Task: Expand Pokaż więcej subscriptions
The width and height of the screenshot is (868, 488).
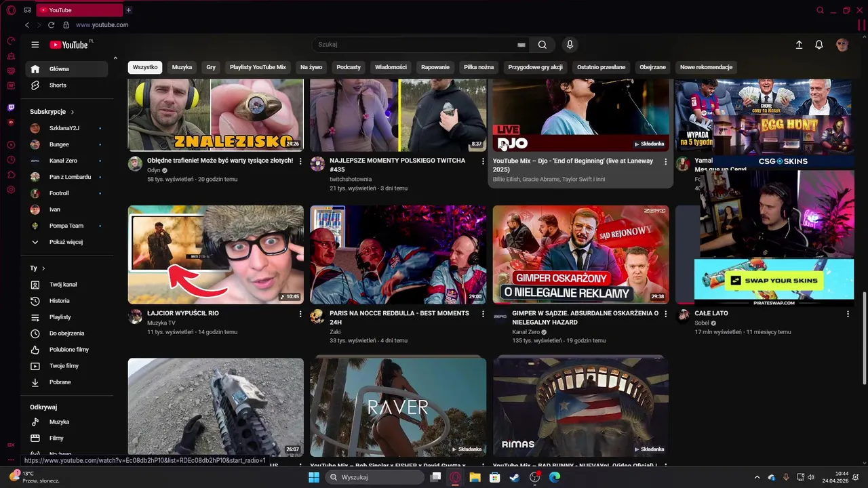Action: 66,242
